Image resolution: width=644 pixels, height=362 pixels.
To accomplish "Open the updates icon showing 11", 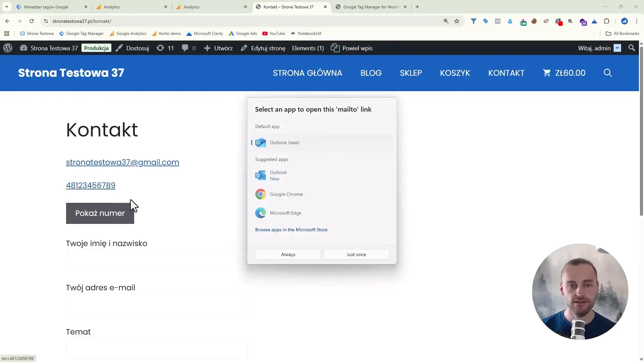I will [165, 48].
